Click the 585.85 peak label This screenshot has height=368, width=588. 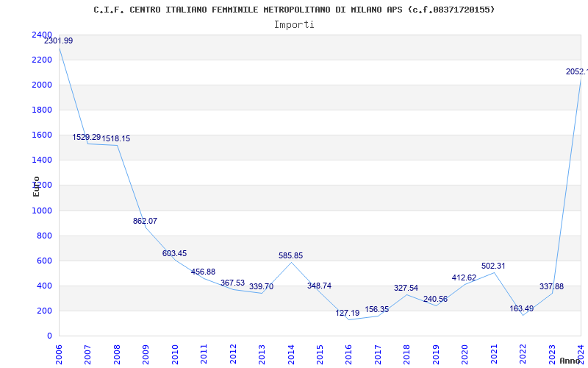pos(290,255)
